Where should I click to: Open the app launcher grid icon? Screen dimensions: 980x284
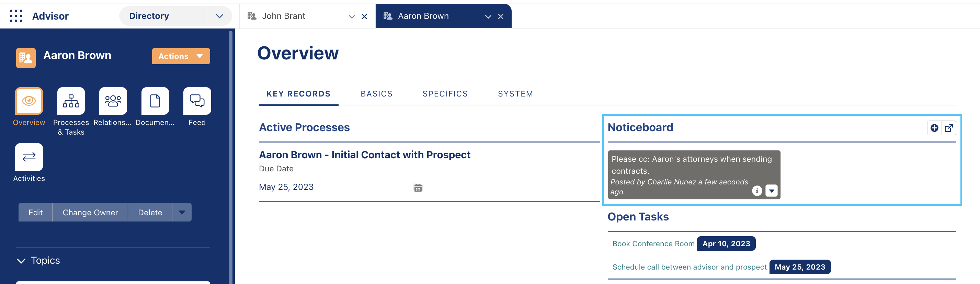pyautogui.click(x=16, y=16)
